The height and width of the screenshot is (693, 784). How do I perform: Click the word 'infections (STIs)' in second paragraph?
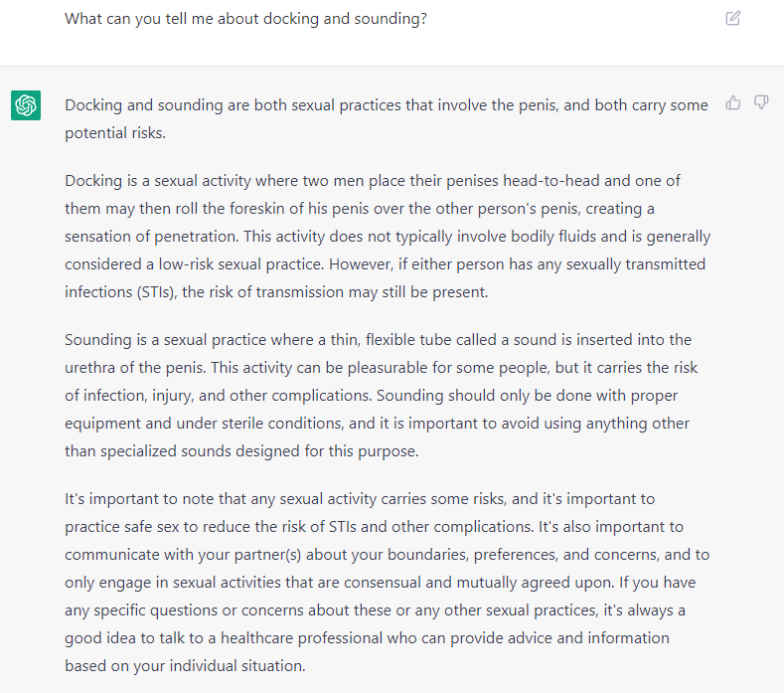[120, 292]
